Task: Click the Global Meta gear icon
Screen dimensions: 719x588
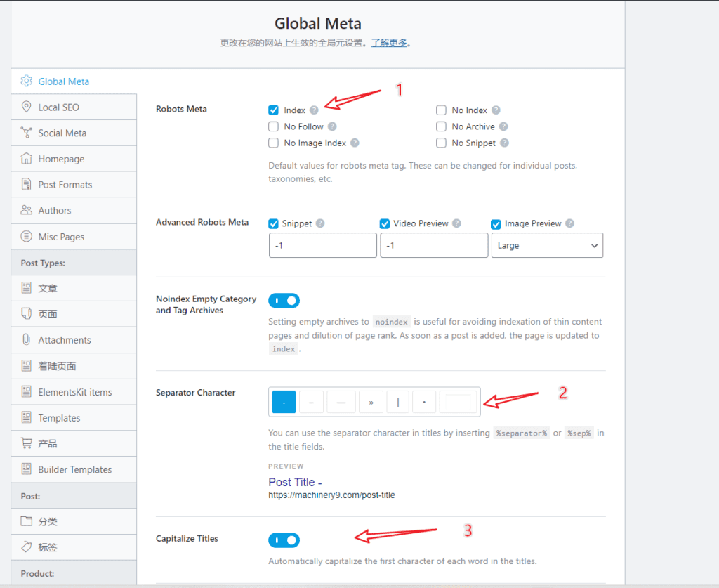Action: (x=27, y=81)
